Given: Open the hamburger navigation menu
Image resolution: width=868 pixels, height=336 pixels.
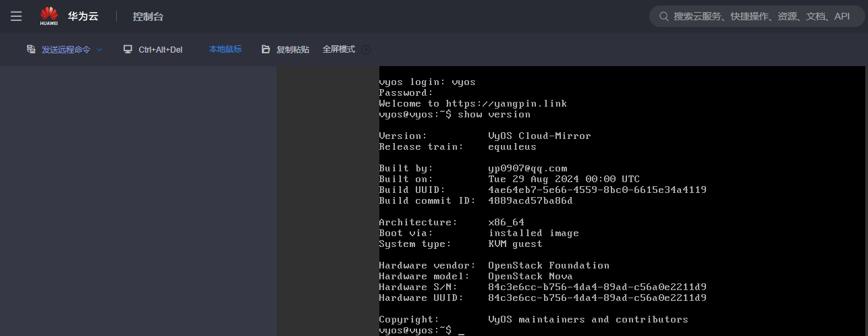Looking at the screenshot, I should point(16,16).
